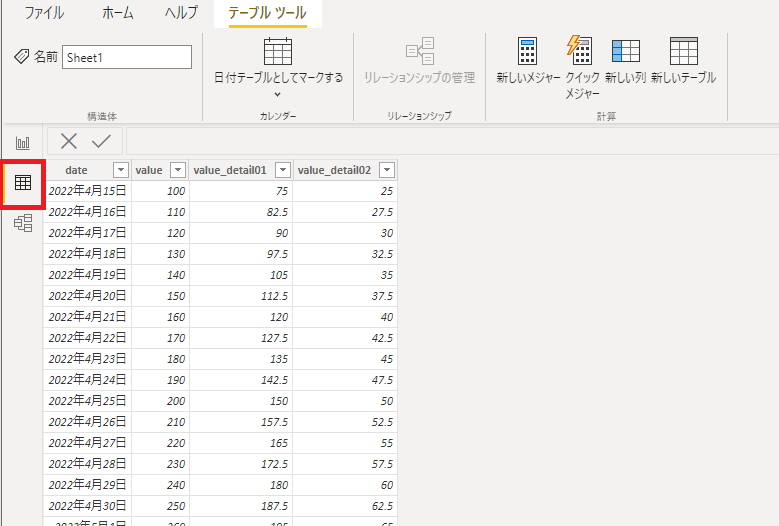
Task: Open the value_detail02 column filter dropdown
Action: coord(387,170)
